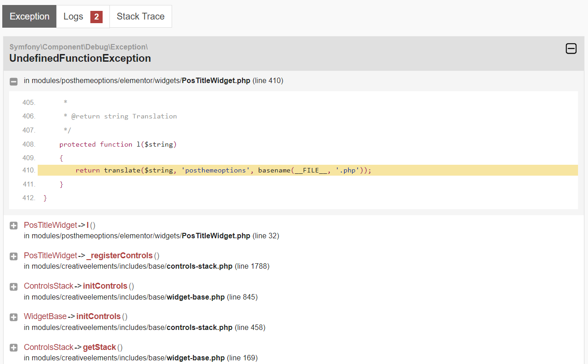Collapse the UndefinedFunctionException block with the minus icon
The height and width of the screenshot is (364, 588).
[571, 49]
